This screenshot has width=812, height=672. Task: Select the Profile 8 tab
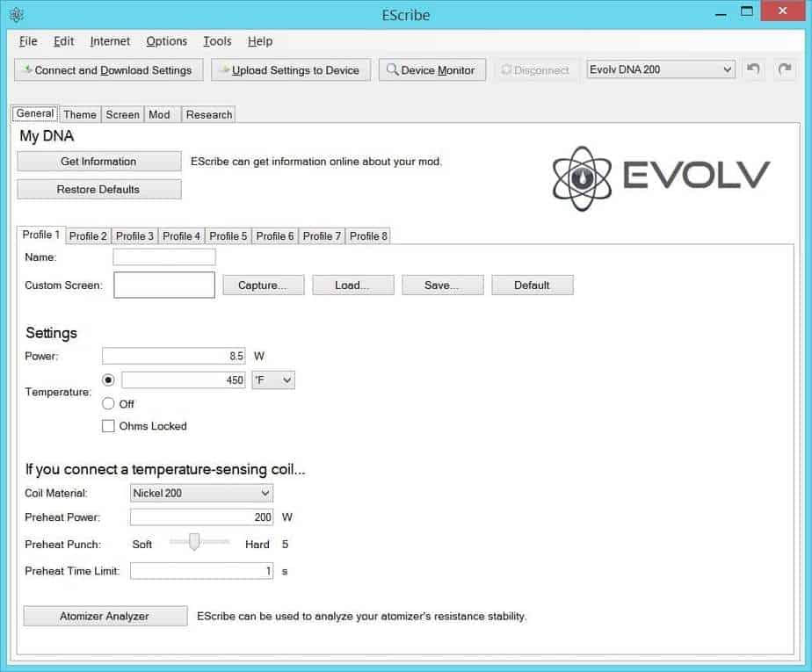368,236
